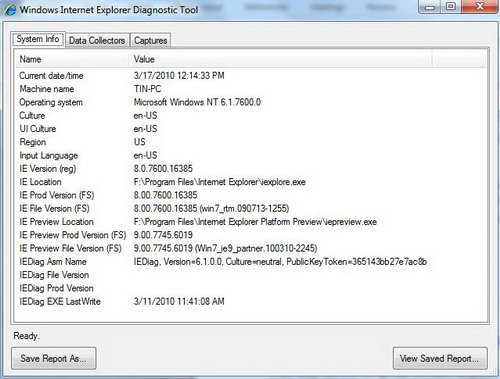The width and height of the screenshot is (500, 379).
Task: Select the 'IE Prod Version (FS)' row
Action: [x=57, y=195]
